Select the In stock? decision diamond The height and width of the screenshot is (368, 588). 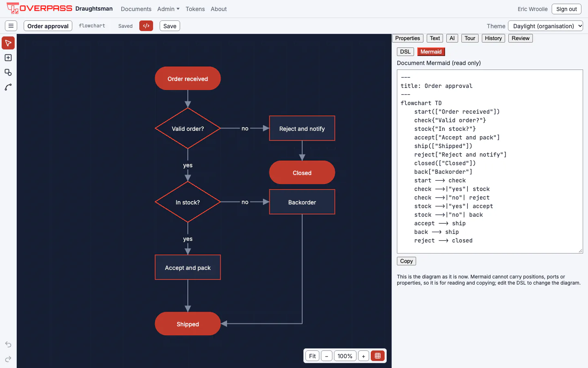[188, 202]
